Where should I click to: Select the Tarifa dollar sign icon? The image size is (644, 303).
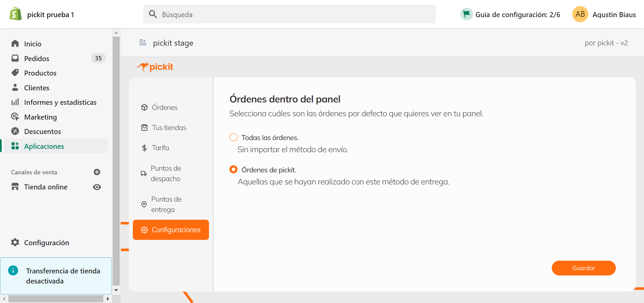[144, 148]
